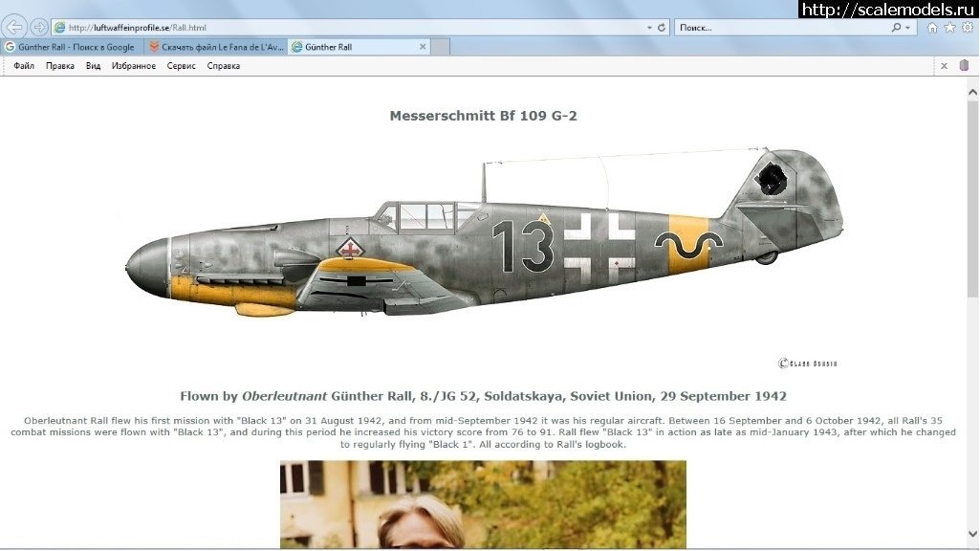Open the settings gear icon

point(968,28)
